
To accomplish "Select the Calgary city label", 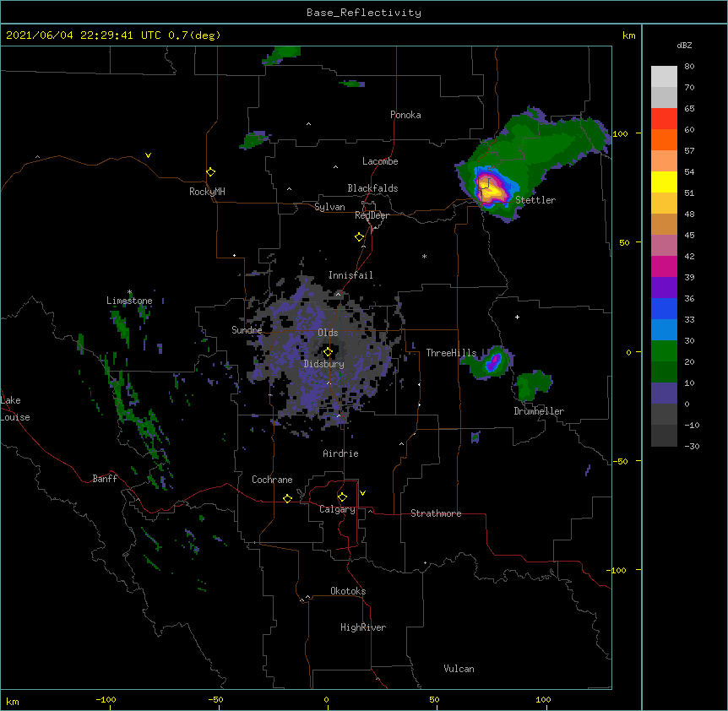I will pos(337,509).
